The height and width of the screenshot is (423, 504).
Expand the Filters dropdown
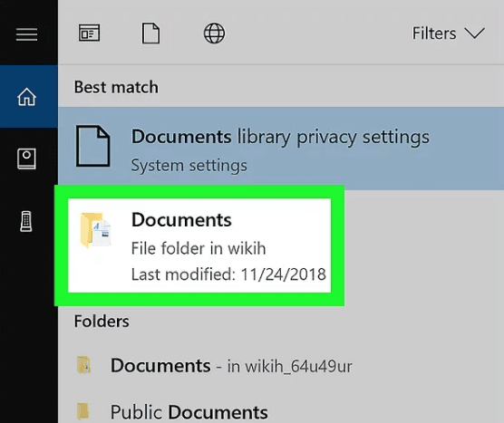[448, 34]
